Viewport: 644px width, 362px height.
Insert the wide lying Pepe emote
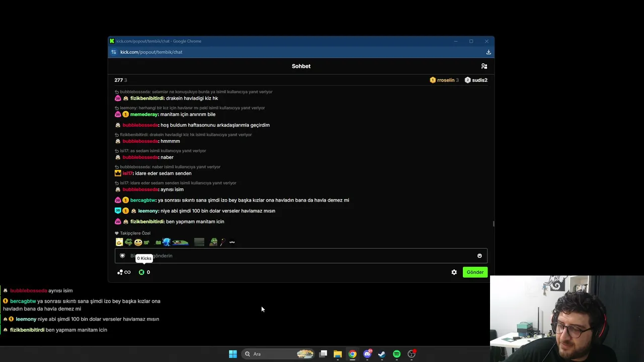click(180, 242)
